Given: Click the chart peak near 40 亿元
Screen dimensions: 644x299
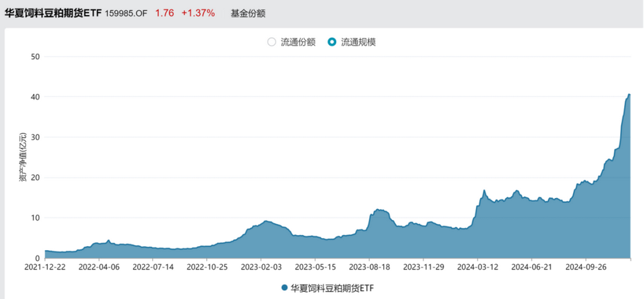Looking at the screenshot, I should click(629, 95).
